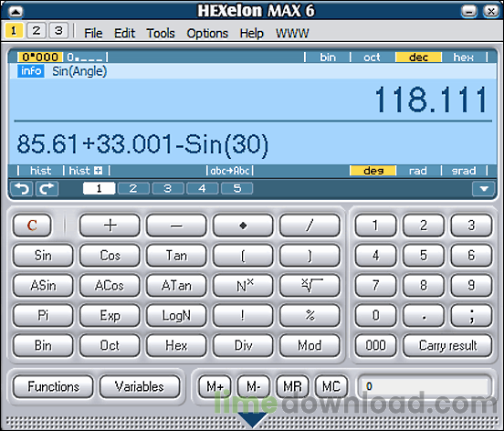Toggle the 0'000 digit grouping option

tap(40, 58)
